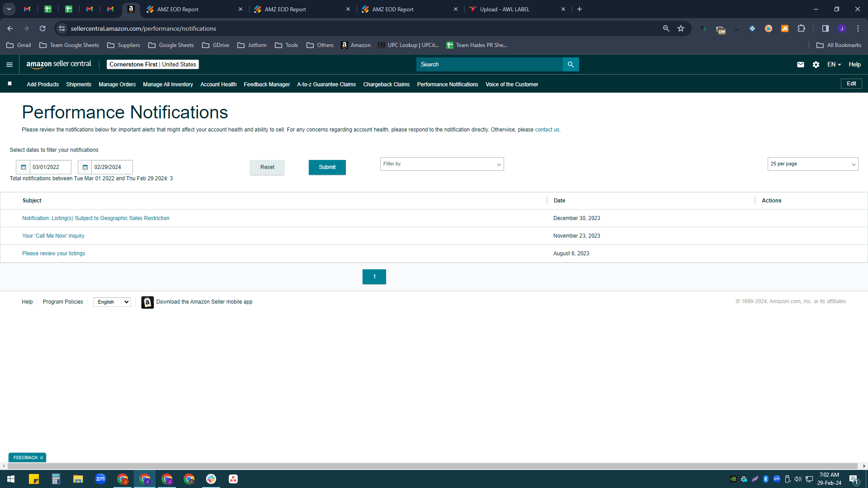The width and height of the screenshot is (868, 488).
Task: Open UPC Lookup bookmark
Action: coord(408,45)
